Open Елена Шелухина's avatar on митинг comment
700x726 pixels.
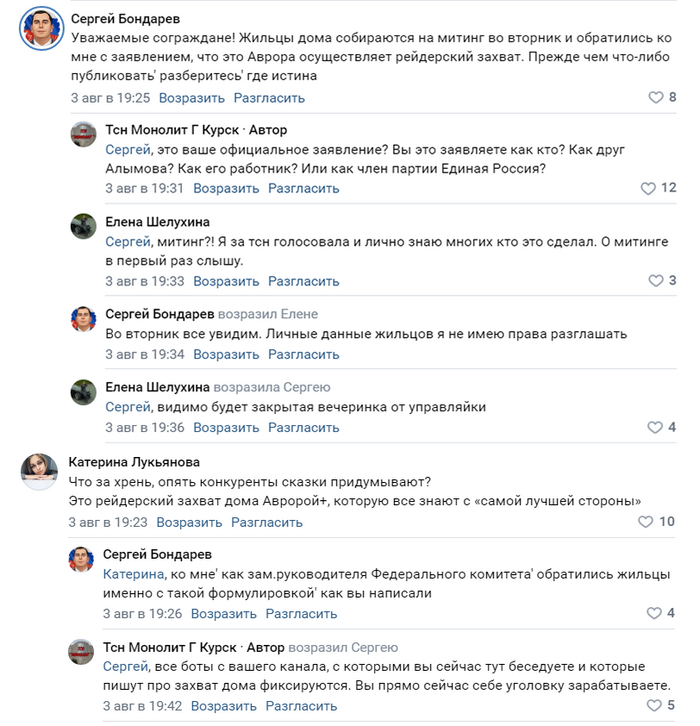point(83,228)
